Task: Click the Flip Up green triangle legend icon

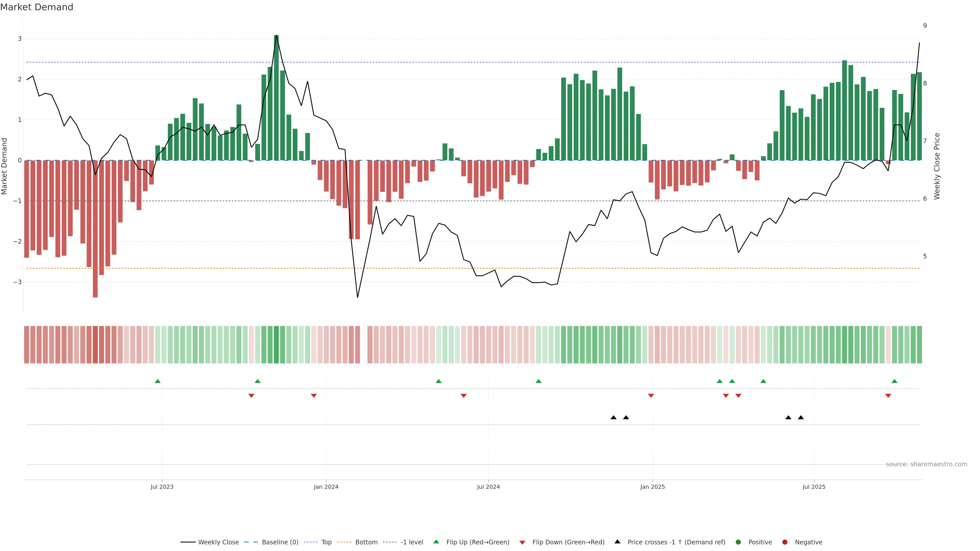Action: click(436, 542)
